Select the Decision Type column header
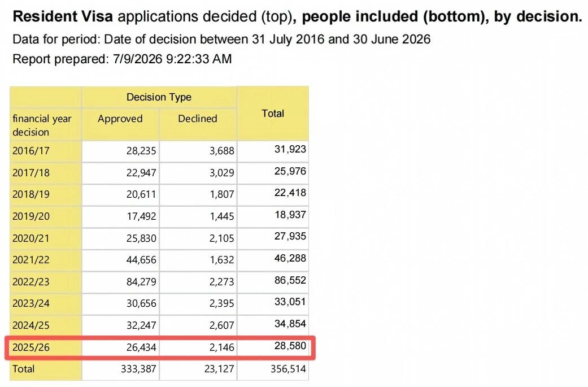 (x=159, y=97)
